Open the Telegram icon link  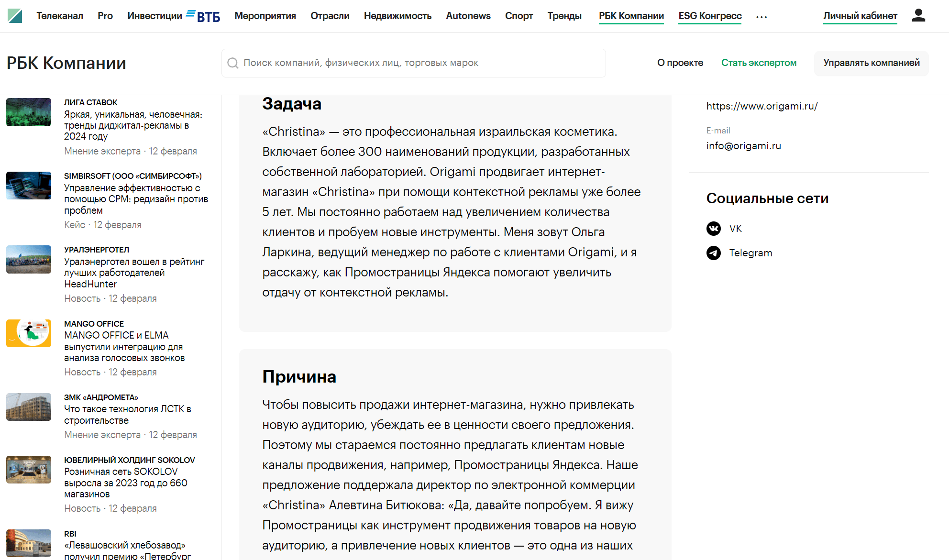click(714, 253)
